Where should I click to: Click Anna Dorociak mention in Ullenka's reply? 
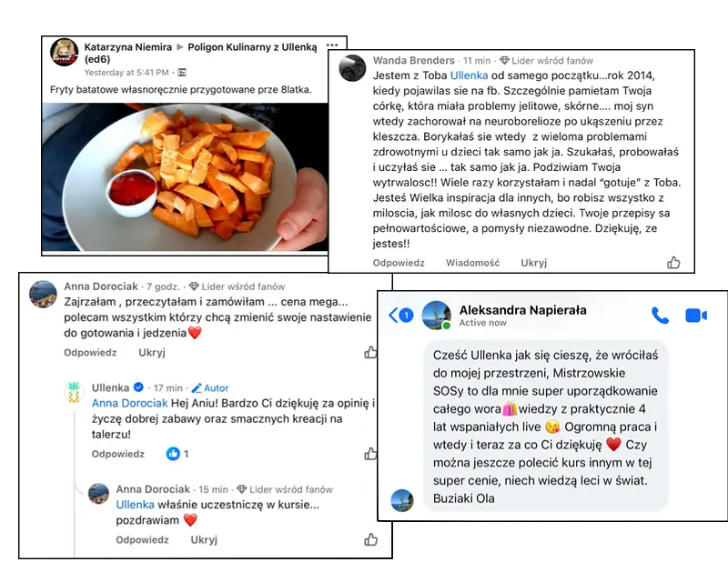pos(129,403)
